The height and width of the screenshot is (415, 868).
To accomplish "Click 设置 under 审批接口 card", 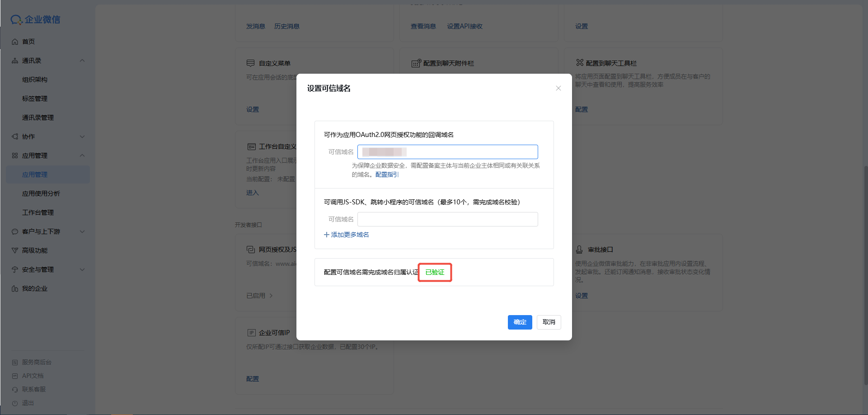I will click(x=582, y=296).
